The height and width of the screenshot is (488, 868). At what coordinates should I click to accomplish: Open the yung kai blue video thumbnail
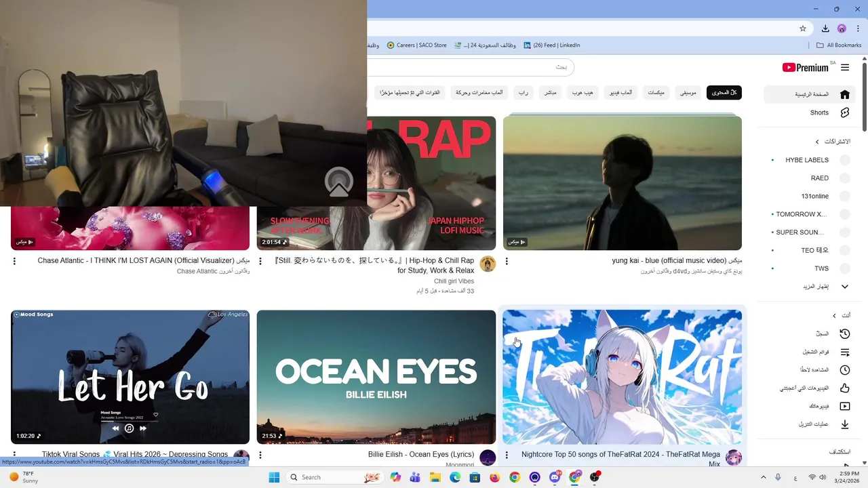click(623, 183)
